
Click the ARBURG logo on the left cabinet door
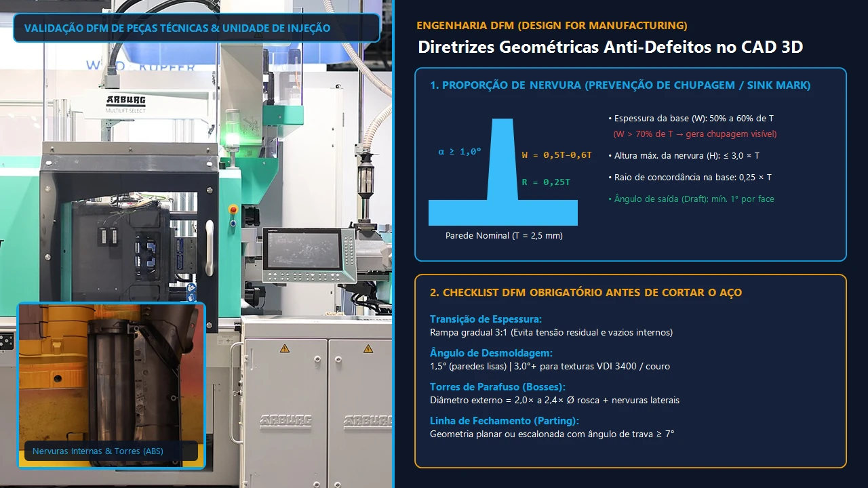tap(285, 421)
